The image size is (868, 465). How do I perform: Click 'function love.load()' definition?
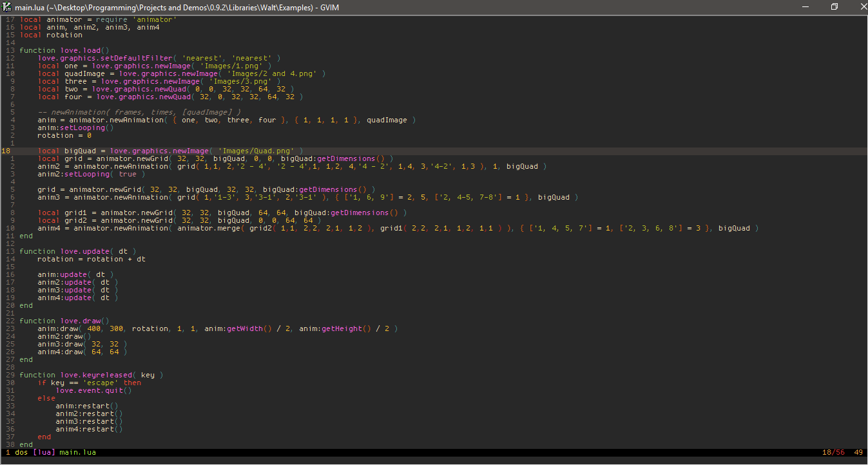64,50
